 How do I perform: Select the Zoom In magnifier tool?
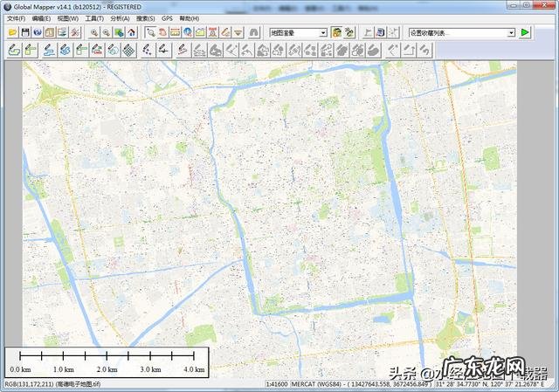pyautogui.click(x=93, y=32)
